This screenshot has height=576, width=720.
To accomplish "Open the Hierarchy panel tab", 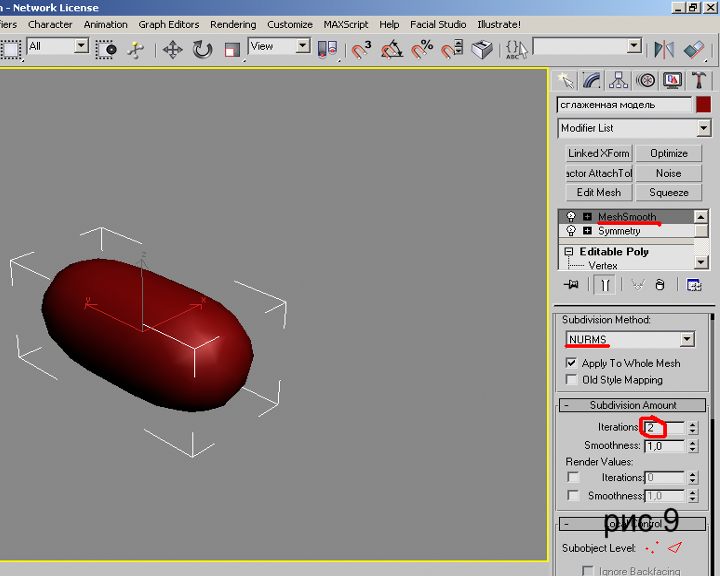I will (619, 80).
